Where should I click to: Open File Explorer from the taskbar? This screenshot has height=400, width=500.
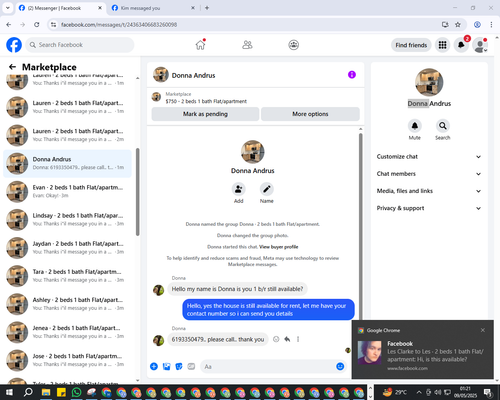point(46,392)
